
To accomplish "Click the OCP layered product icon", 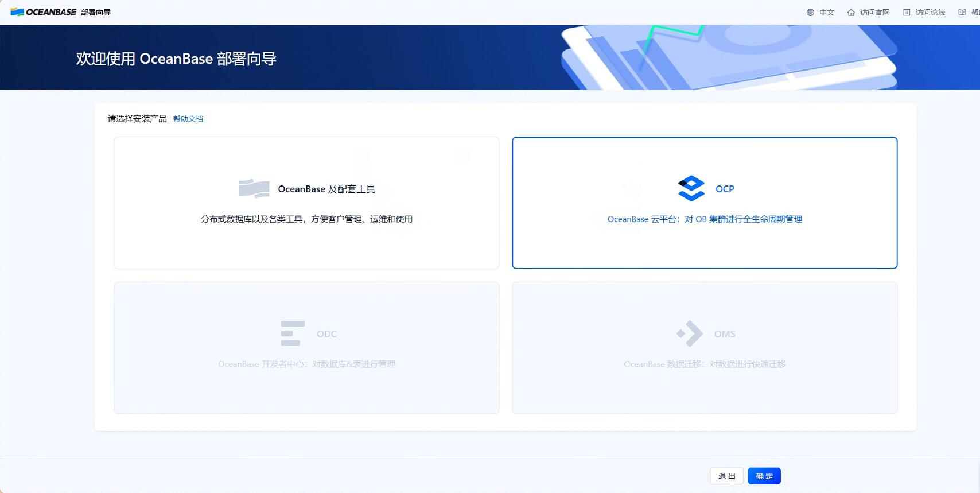I will (691, 188).
